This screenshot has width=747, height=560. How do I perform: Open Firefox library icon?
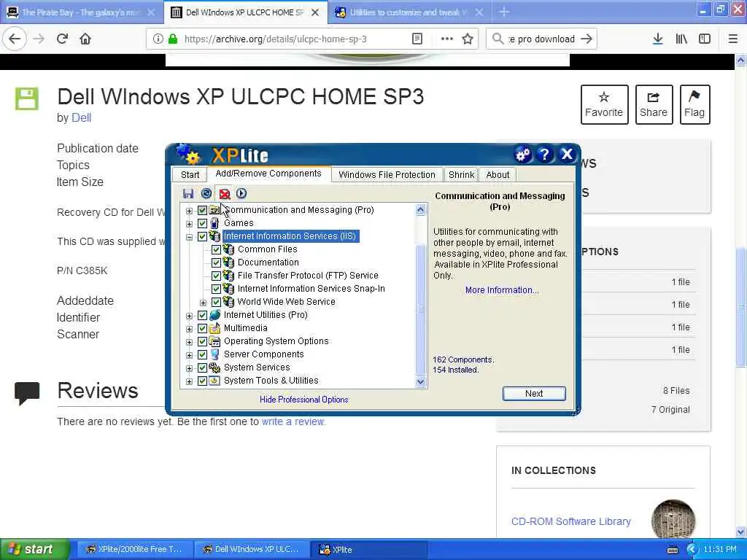[x=682, y=39]
